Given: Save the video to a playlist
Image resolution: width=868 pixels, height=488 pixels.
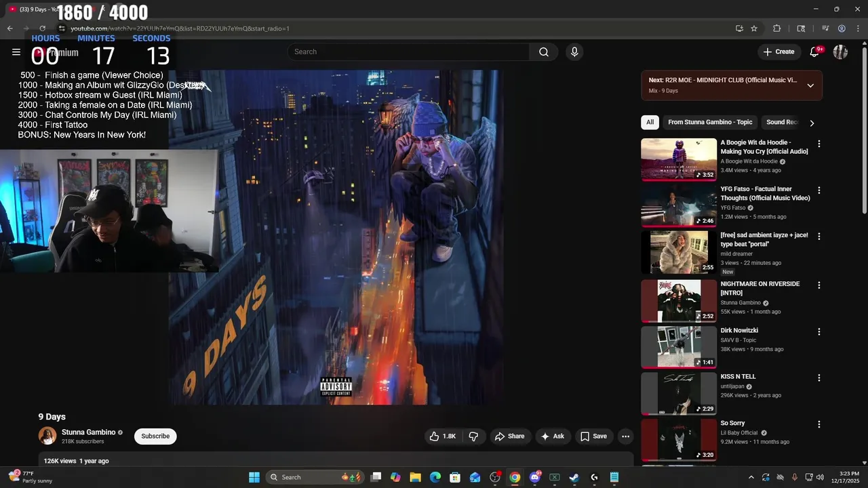Looking at the screenshot, I should tap(593, 436).
